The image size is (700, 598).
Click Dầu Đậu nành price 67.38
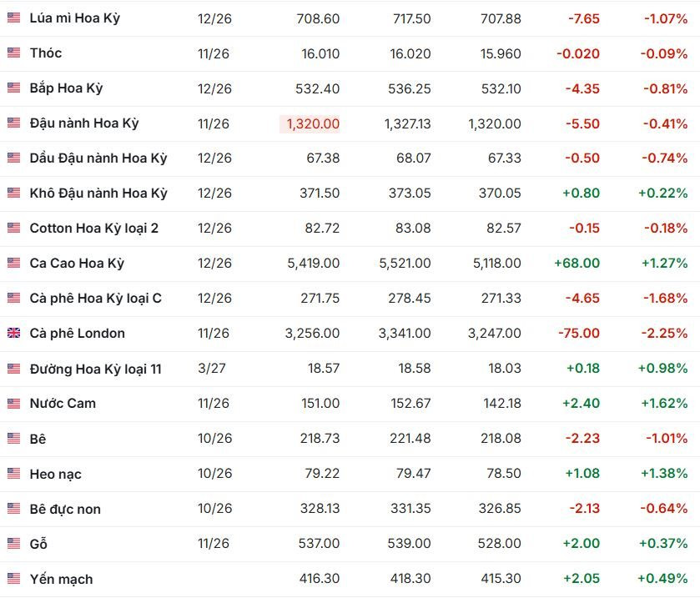pos(323,158)
